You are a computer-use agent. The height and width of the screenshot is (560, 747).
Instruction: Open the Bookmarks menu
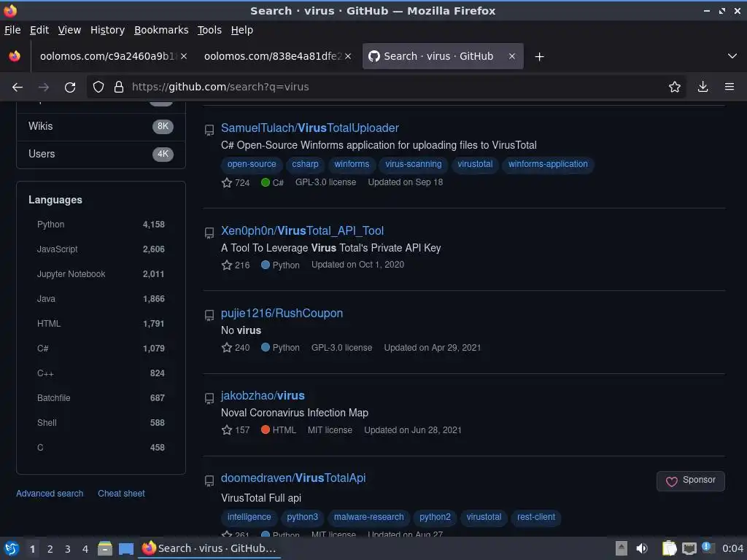(161, 30)
